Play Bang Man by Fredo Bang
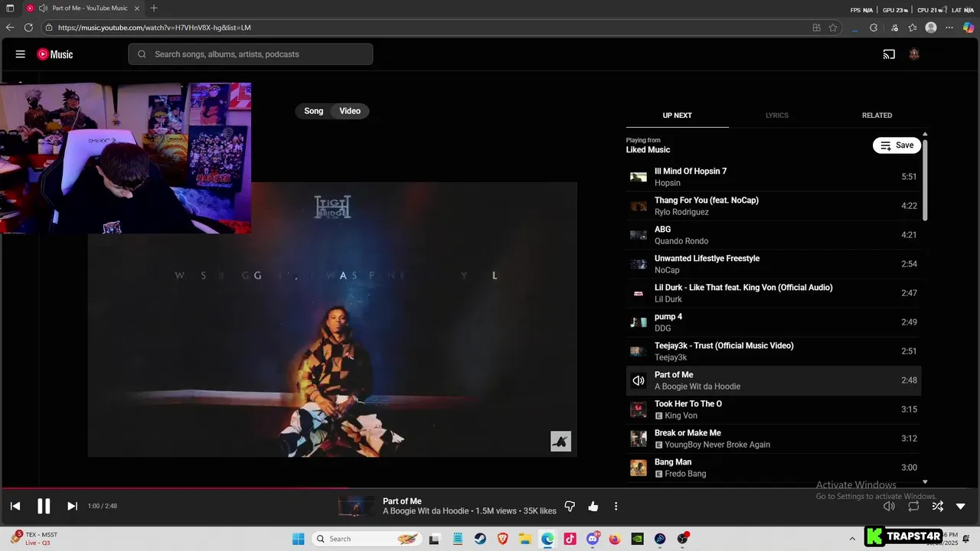The width and height of the screenshot is (980, 551). (773, 468)
